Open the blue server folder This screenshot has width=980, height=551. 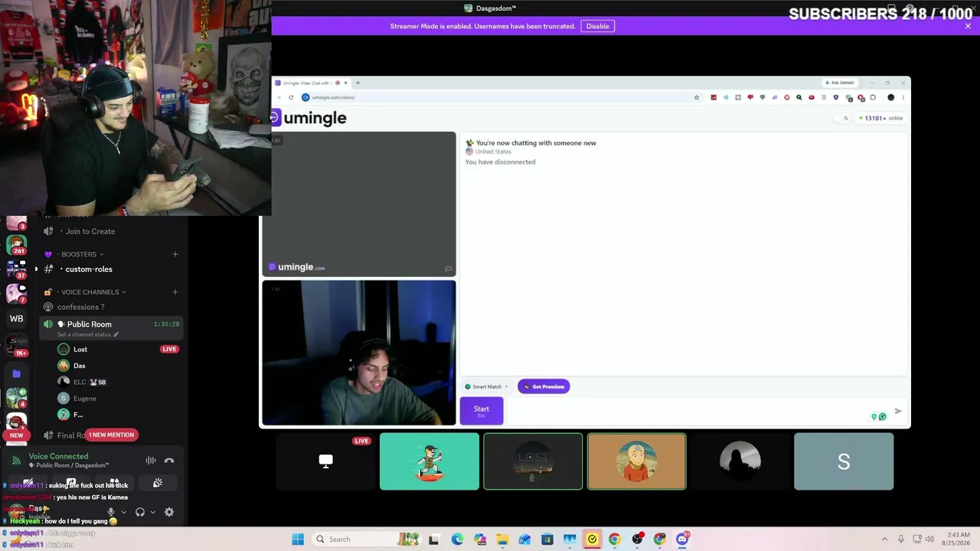[x=16, y=373]
